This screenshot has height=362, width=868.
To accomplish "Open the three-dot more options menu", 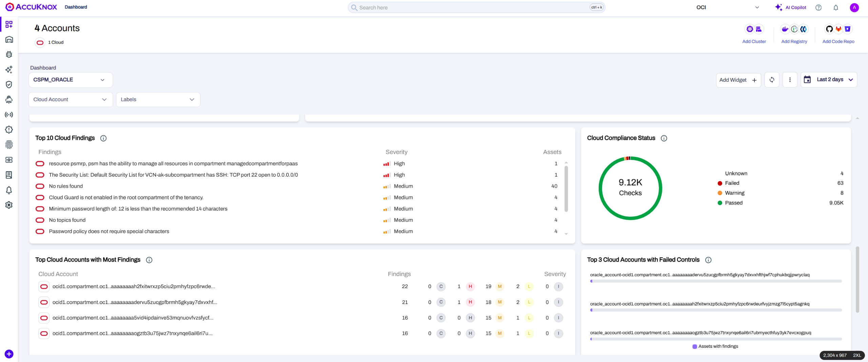I will point(790,80).
